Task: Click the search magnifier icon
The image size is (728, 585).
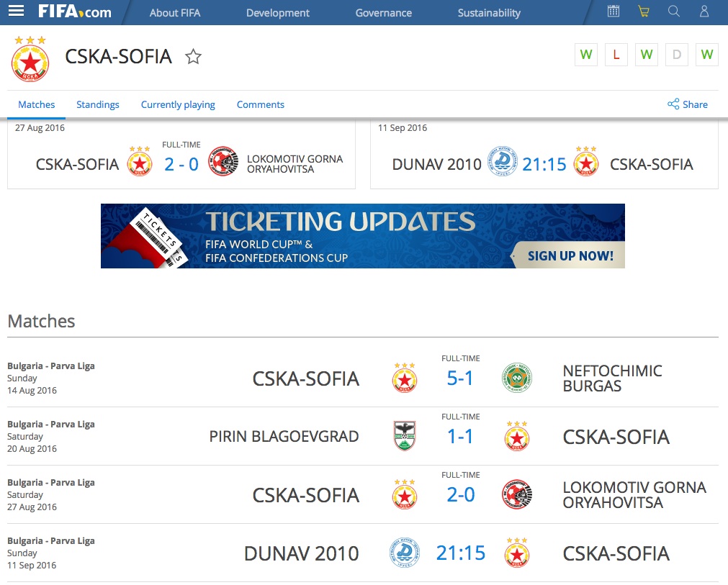Action: [674, 11]
